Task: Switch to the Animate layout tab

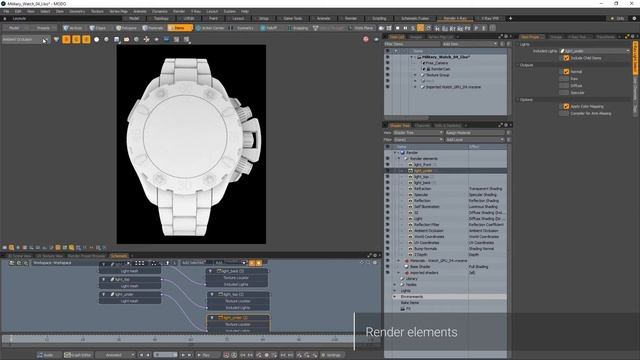Action: [x=324, y=18]
